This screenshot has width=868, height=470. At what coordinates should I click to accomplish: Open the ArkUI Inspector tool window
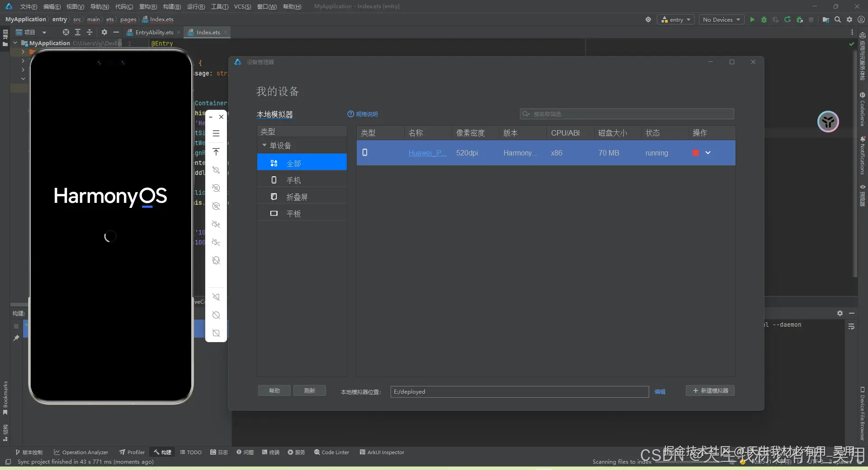[x=382, y=452]
